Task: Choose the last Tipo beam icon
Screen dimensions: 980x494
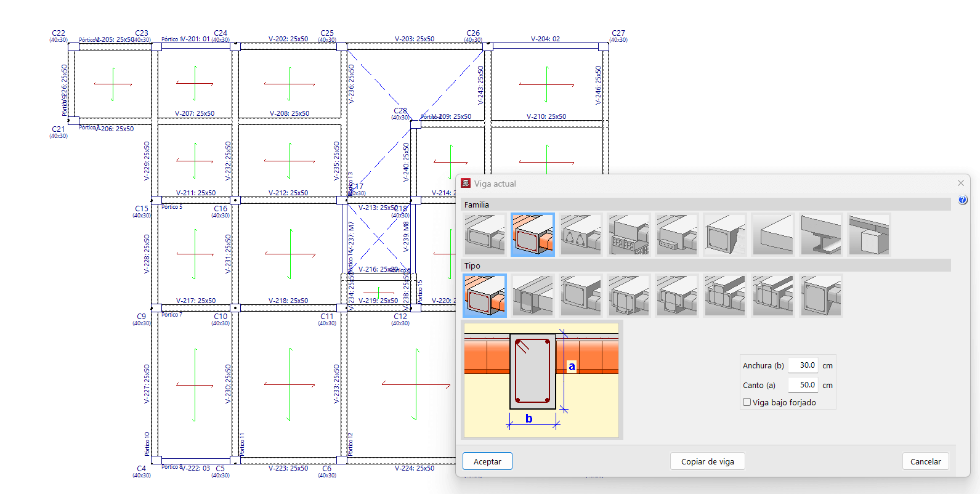Action: (820, 296)
